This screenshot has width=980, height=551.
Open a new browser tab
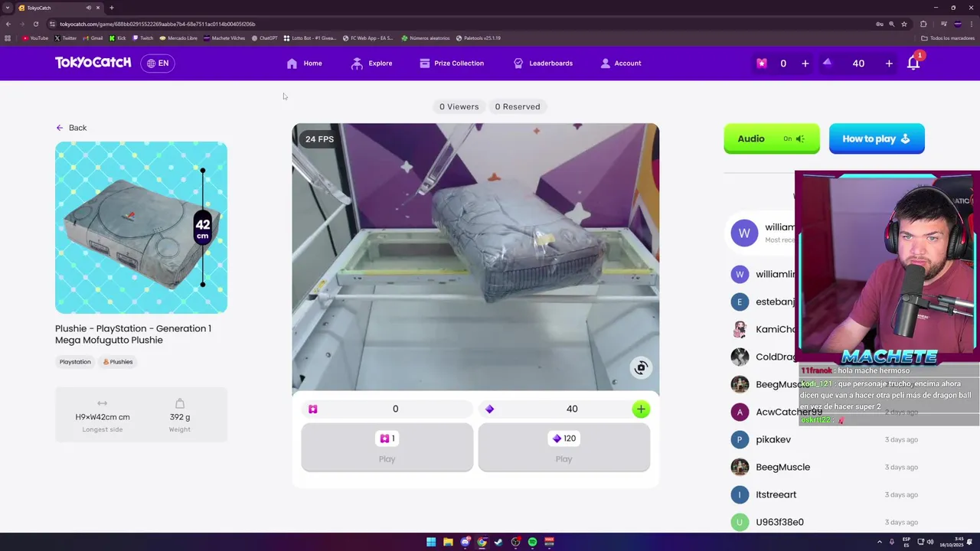111,8
